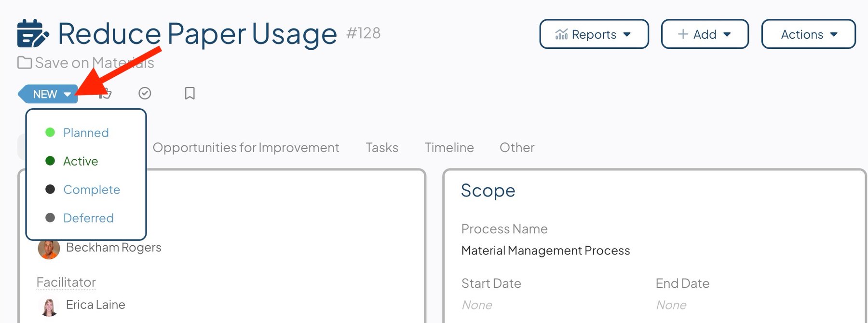
Task: Open the Actions dropdown menu
Action: (809, 34)
